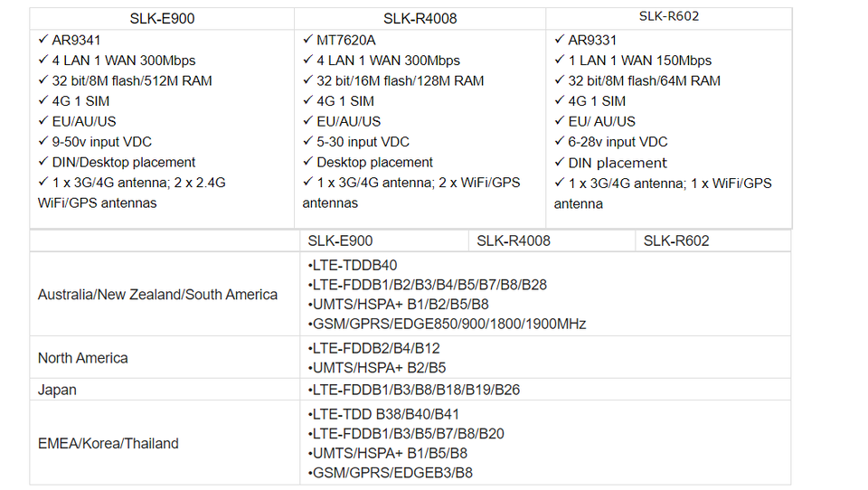Click the LTE-FDDB1/B3/B8/B18/B19/B26 entry
This screenshot has width=868, height=490.
414,390
